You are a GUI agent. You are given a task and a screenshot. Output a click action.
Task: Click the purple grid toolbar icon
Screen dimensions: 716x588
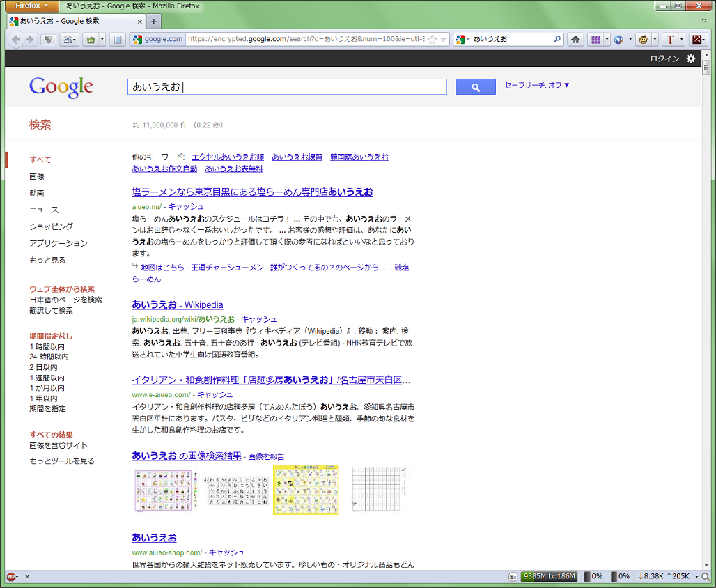click(596, 40)
